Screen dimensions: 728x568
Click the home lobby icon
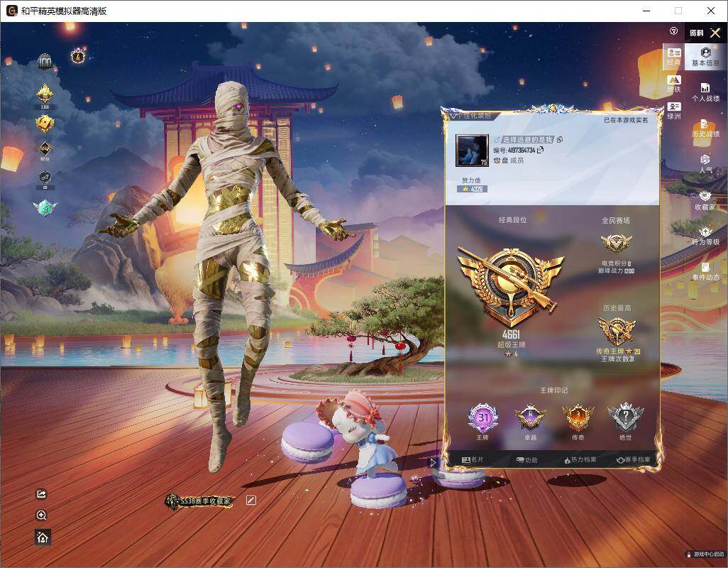point(43,537)
